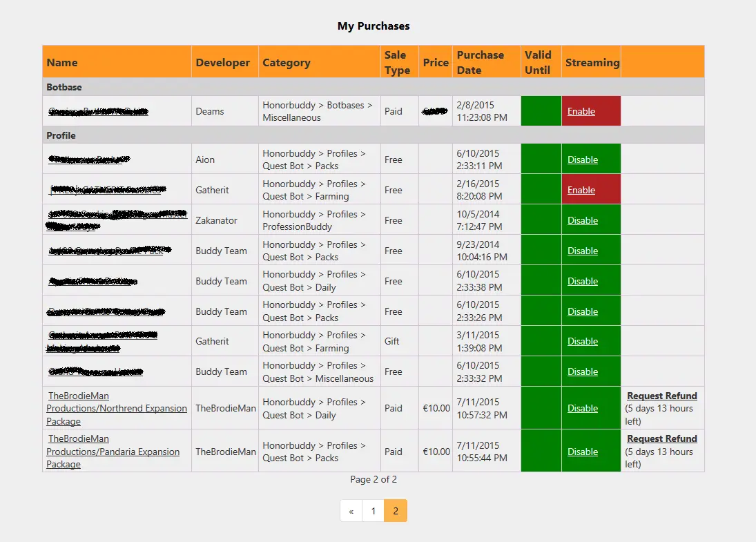Disable streaming for Northrend Expansion Package
This screenshot has width=756, height=542.
(x=583, y=409)
